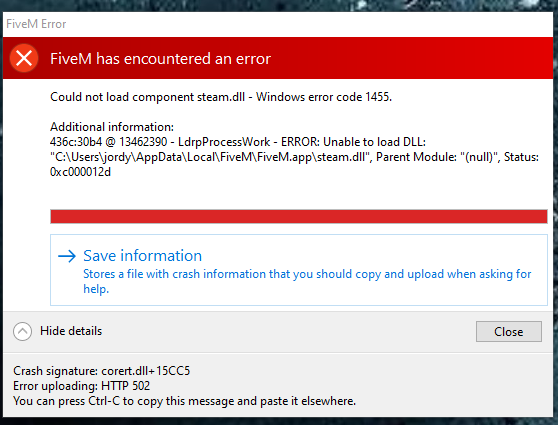Screen dimensions: 558x425
Task: Click the red banner right of the heading
Action: click(412, 58)
